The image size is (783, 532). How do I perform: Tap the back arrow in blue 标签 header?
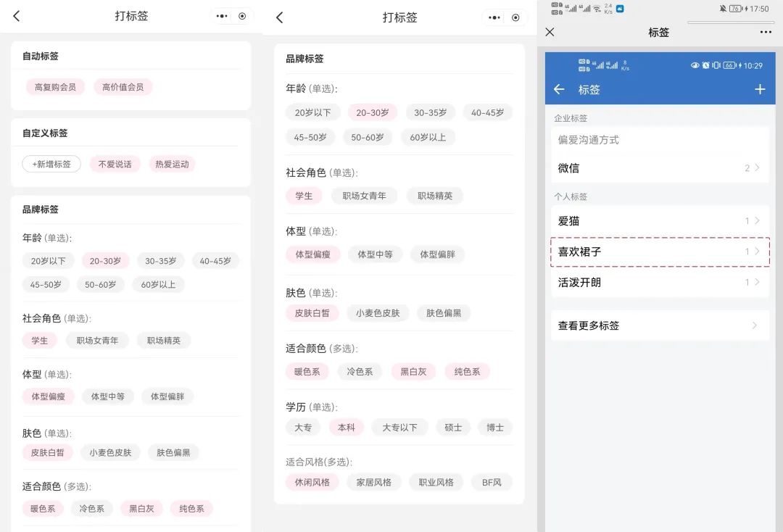559,89
